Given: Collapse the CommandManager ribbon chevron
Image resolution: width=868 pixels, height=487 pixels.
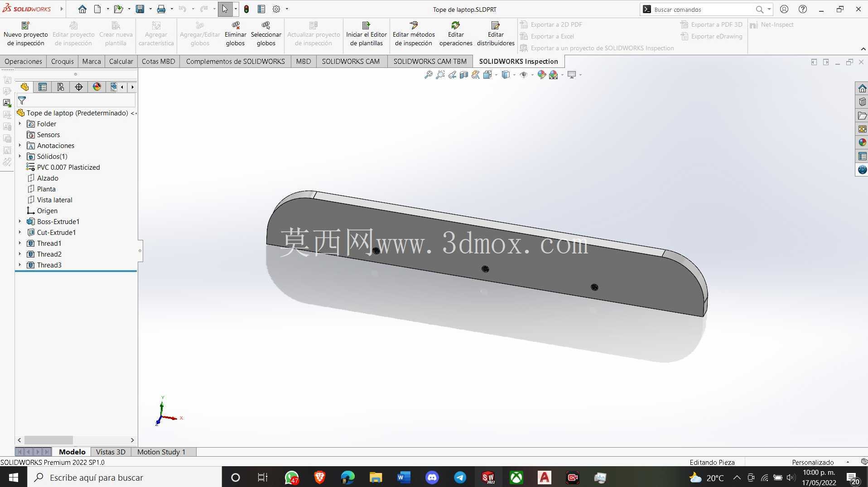Looking at the screenshot, I should (x=863, y=49).
